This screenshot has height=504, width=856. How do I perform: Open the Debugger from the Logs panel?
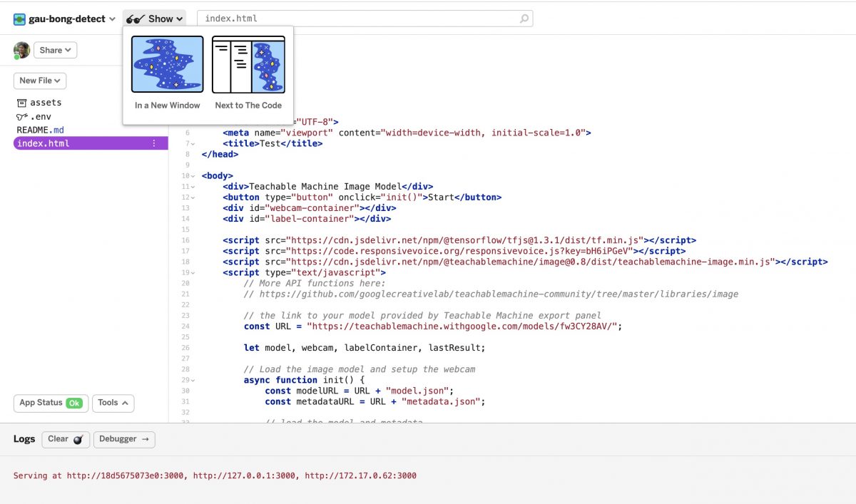pos(124,439)
